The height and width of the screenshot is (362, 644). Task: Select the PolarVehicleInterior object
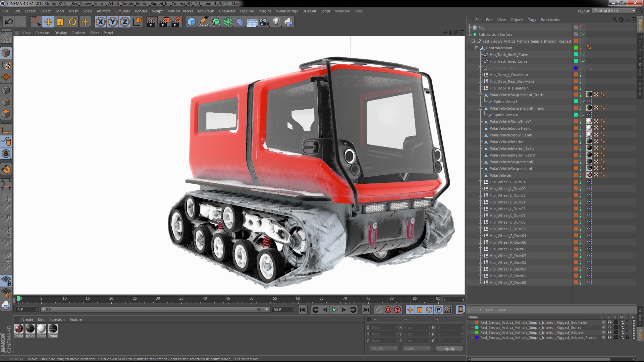point(506,142)
